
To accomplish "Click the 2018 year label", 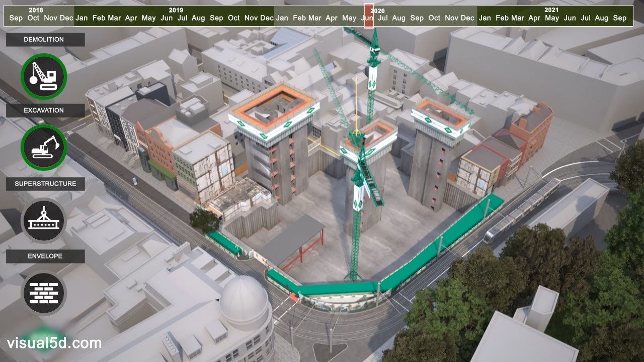I will pos(36,10).
